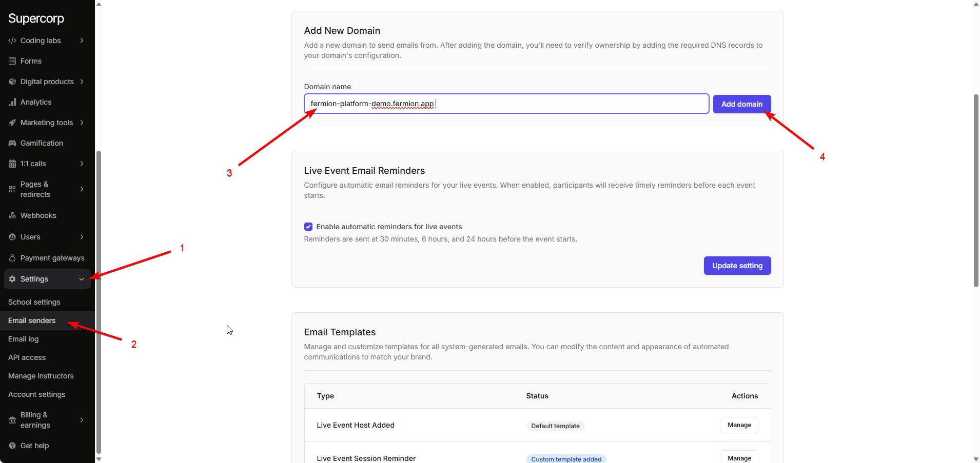Expand the Digital products submenu chevron
The width and height of the screenshot is (980, 463).
pyautogui.click(x=82, y=82)
